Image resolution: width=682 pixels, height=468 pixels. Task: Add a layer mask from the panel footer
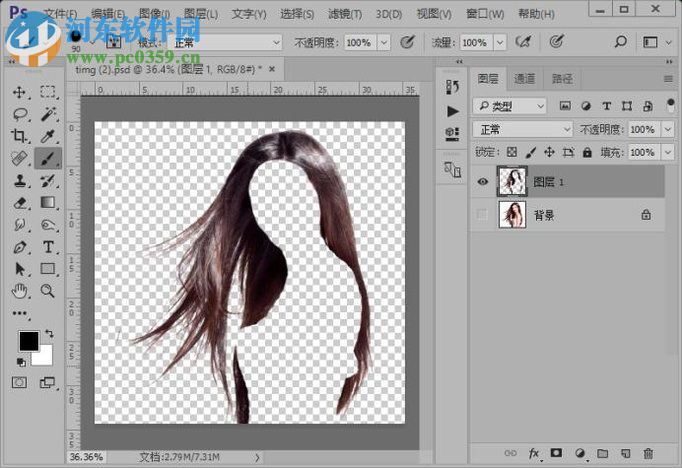[x=557, y=454]
